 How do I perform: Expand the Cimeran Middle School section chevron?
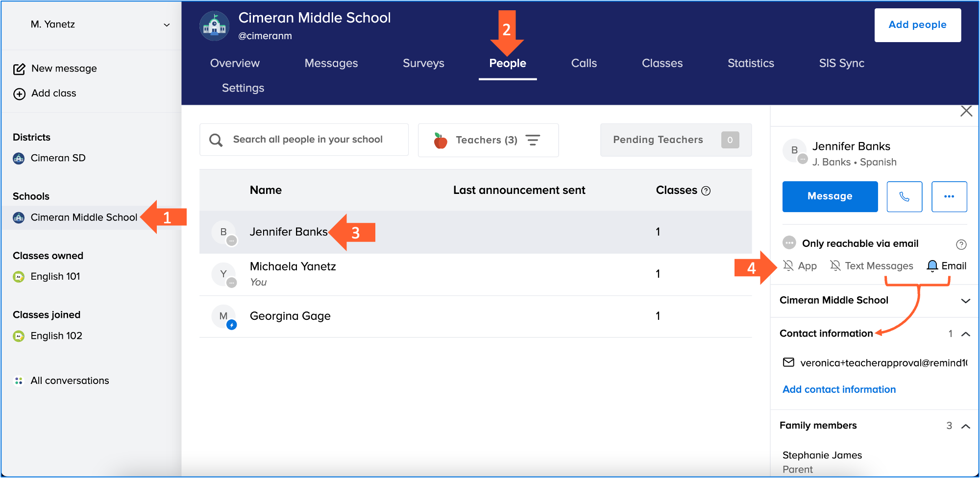click(x=965, y=301)
